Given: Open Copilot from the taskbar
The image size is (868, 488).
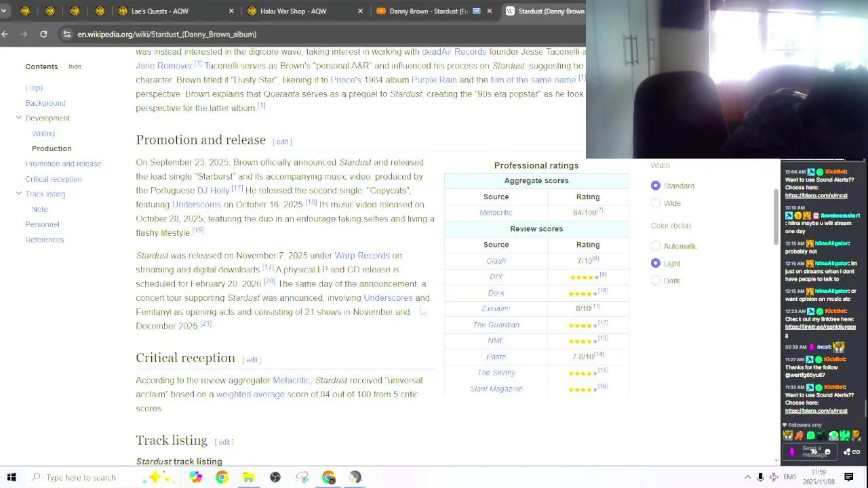Looking at the screenshot, I should tap(195, 477).
